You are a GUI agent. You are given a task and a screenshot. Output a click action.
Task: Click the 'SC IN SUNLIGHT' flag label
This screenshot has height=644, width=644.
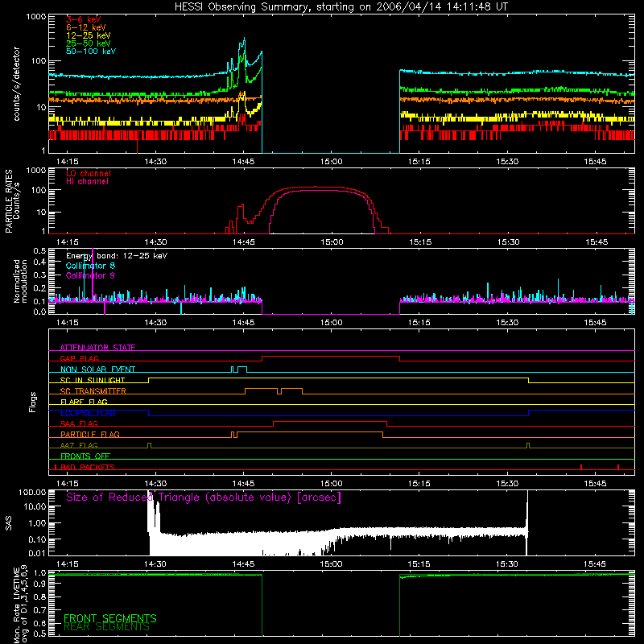coord(93,380)
